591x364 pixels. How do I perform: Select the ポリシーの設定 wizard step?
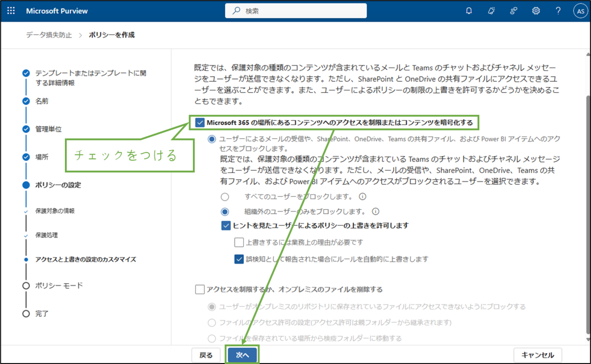(x=58, y=185)
